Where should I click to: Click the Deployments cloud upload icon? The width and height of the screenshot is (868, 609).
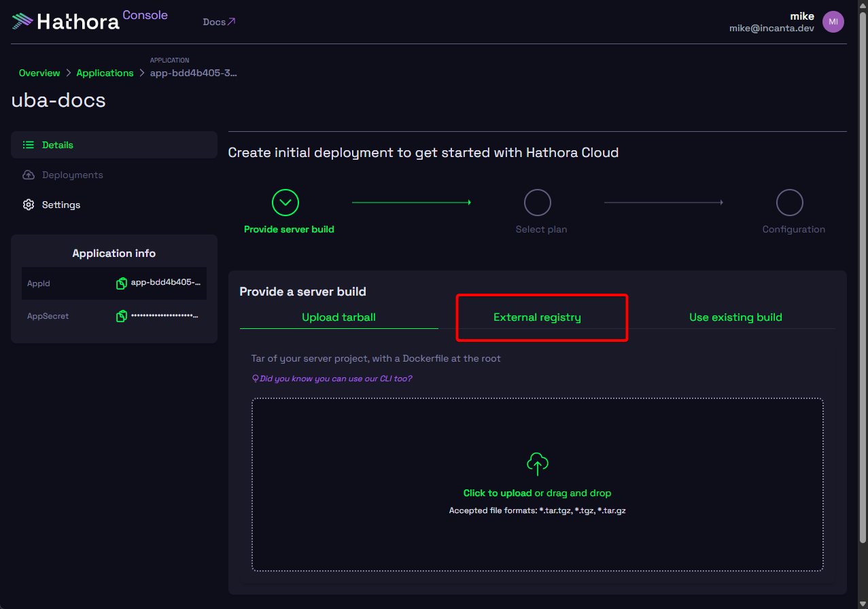pos(29,175)
